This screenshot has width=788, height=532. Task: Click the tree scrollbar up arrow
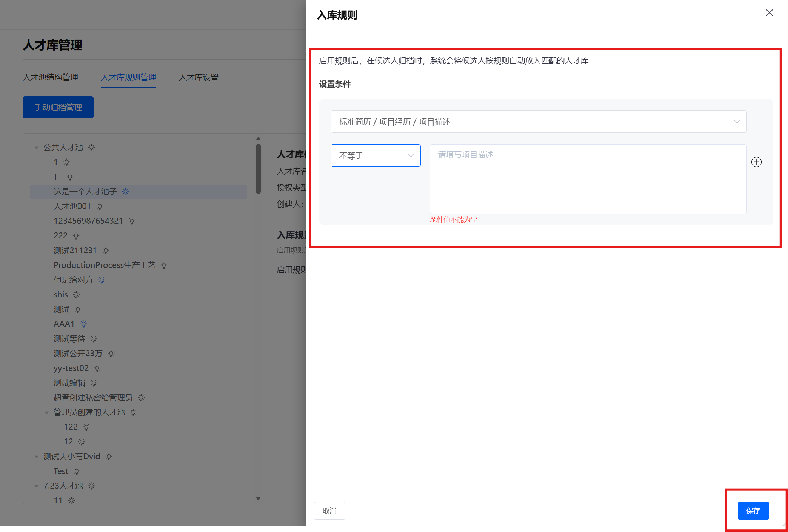click(258, 138)
